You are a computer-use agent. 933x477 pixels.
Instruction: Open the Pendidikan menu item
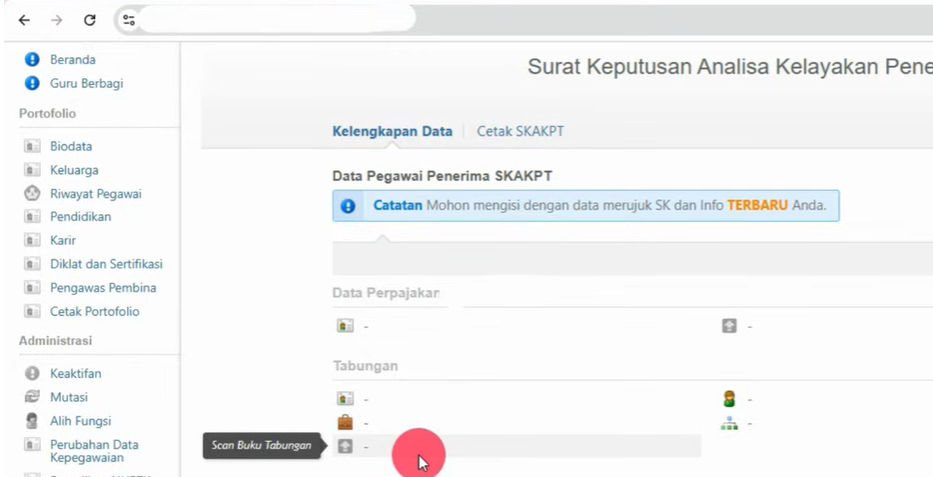tap(80, 216)
